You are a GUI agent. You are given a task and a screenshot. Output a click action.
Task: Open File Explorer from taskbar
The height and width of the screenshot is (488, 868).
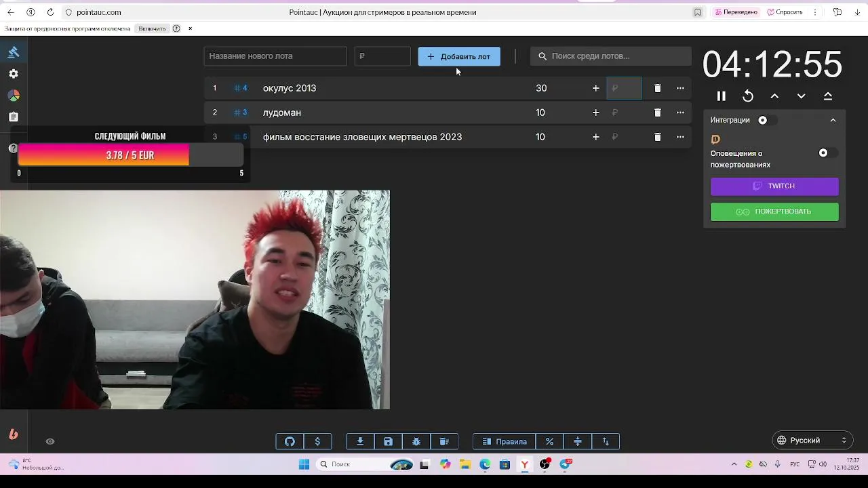(465, 464)
